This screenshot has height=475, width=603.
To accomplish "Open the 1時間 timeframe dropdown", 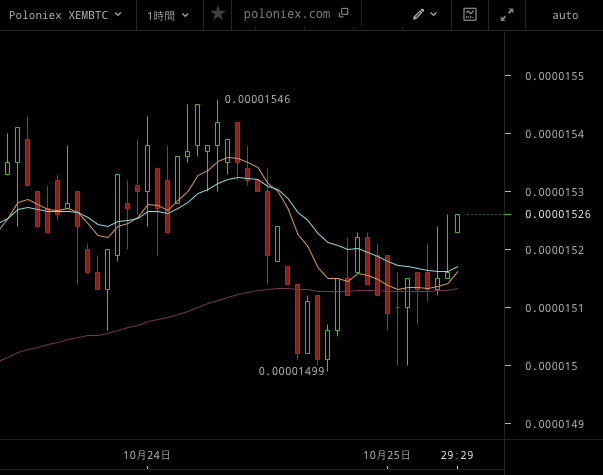I will 168,15.
